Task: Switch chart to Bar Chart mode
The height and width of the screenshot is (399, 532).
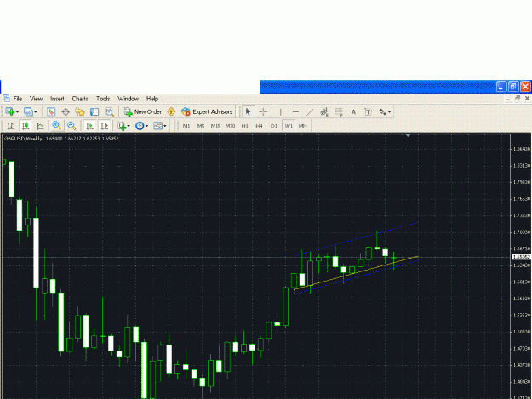Action: 11,126
